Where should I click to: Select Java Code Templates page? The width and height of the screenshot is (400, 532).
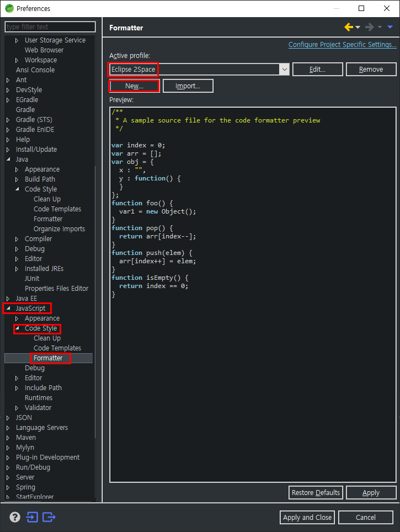pyautogui.click(x=57, y=209)
